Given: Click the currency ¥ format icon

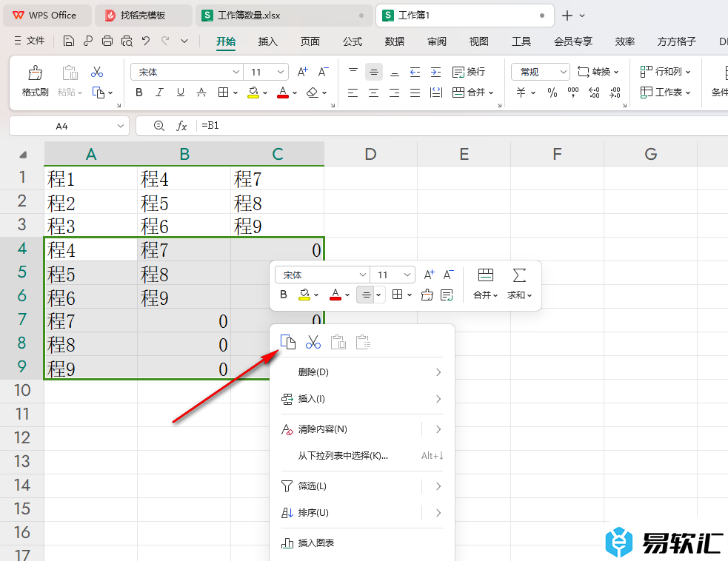Looking at the screenshot, I should tap(521, 93).
